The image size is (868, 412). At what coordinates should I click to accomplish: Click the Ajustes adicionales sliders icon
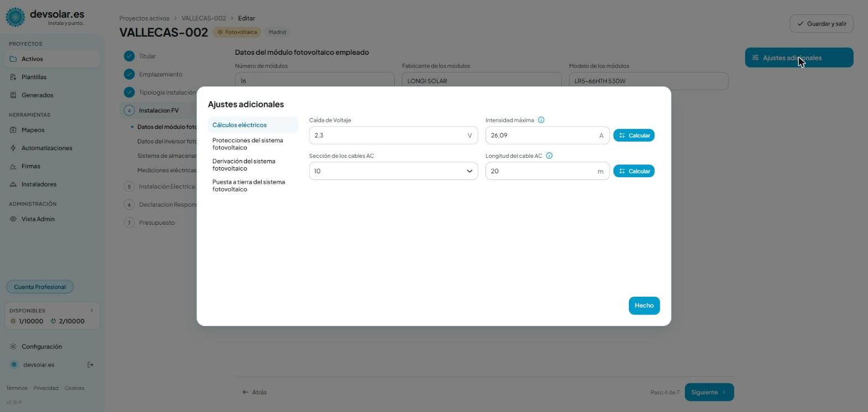tap(755, 58)
